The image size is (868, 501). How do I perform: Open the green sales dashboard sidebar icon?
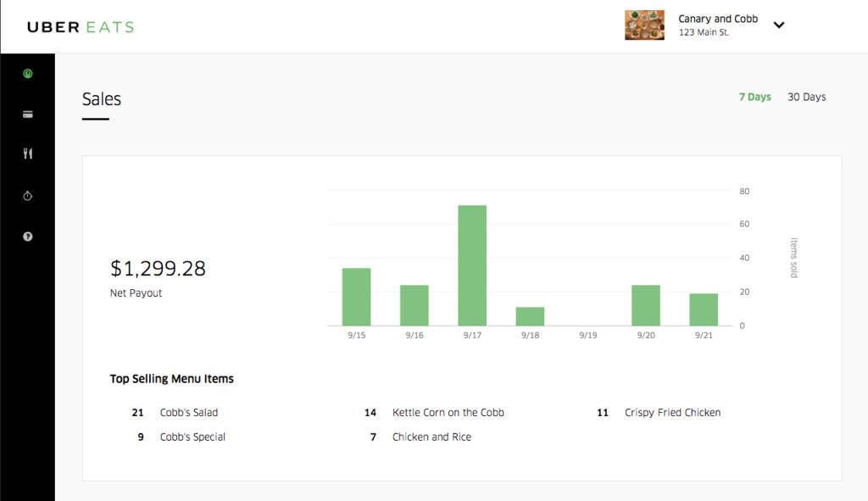click(28, 74)
